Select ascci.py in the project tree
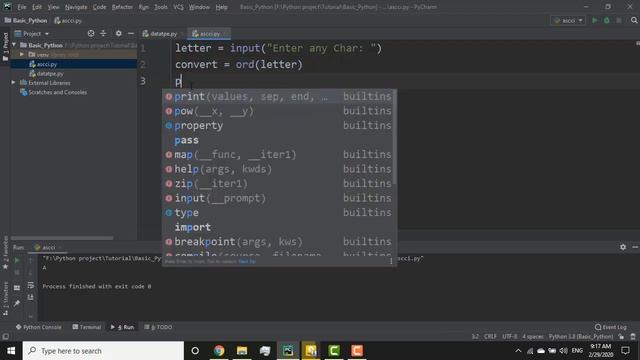Image resolution: width=640 pixels, height=360 pixels. 47,64
